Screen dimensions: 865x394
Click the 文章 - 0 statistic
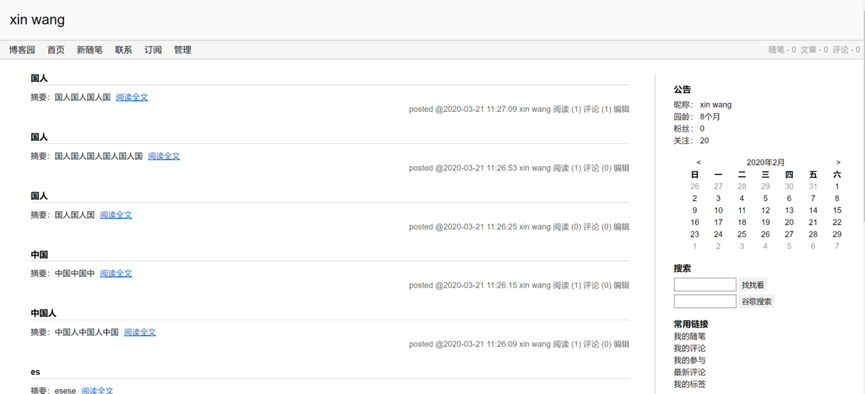pyautogui.click(x=815, y=50)
